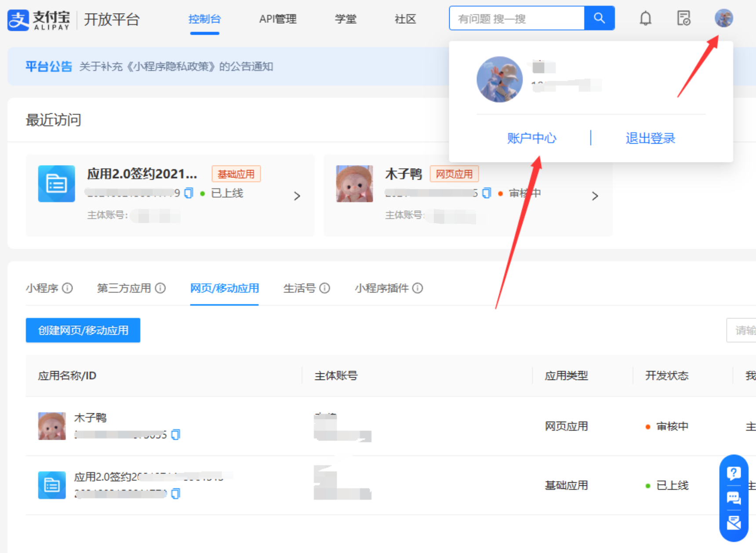Click the user avatar in top bar

[x=723, y=18]
